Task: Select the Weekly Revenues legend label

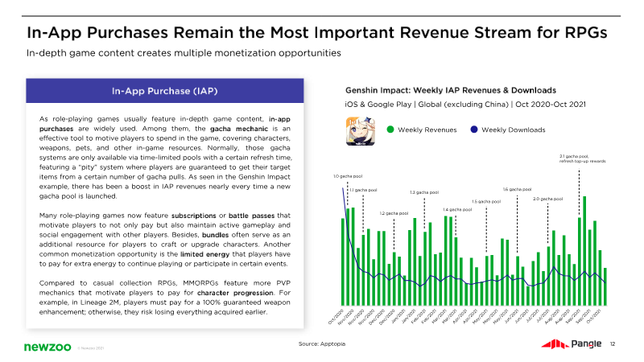Action: tap(427, 130)
